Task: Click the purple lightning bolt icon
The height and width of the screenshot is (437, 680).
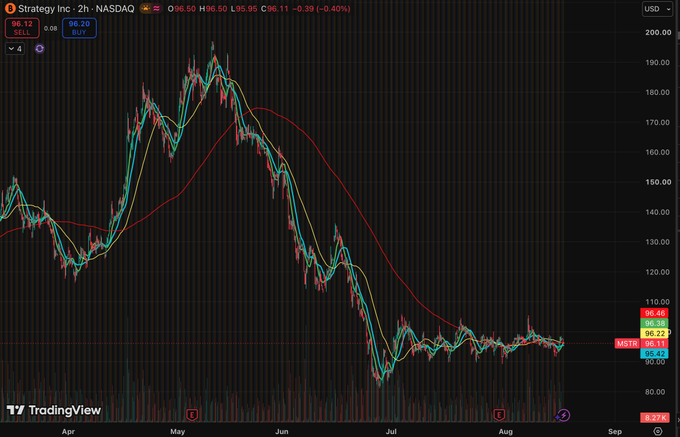Action: pos(563,415)
